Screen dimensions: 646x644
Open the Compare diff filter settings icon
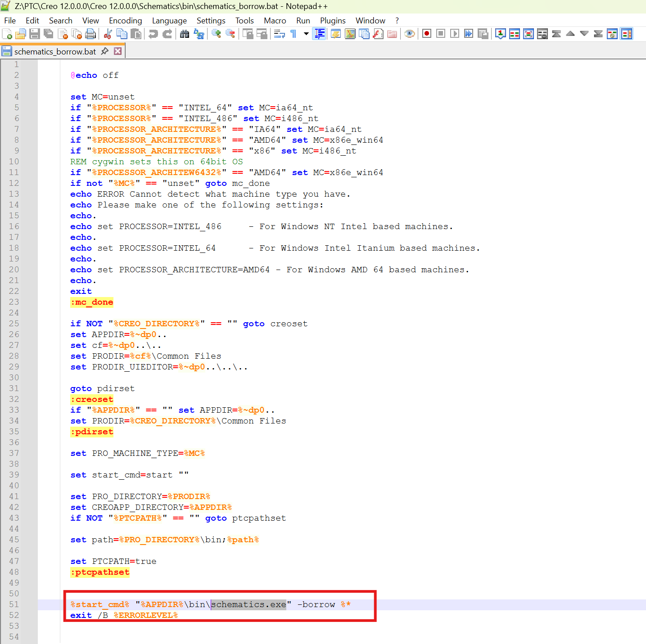(612, 34)
